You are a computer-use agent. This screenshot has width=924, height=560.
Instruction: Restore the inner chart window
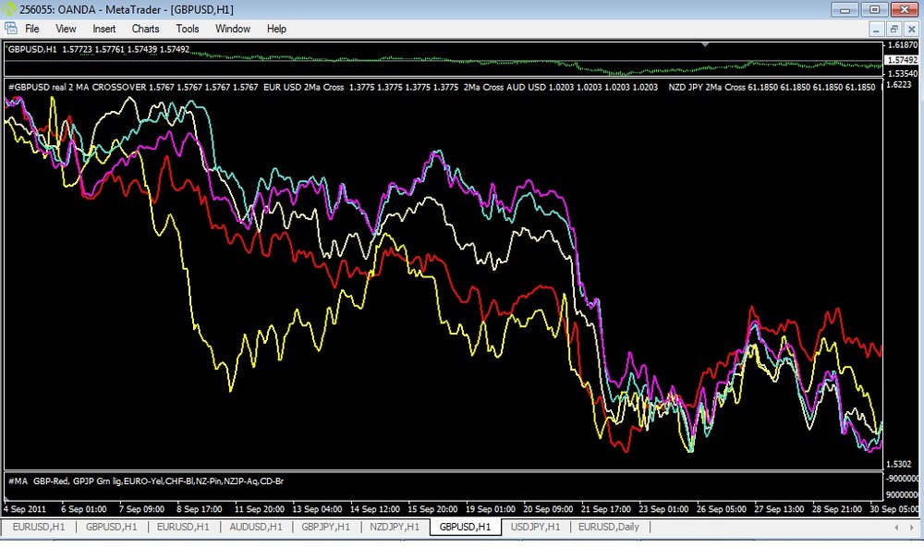pyautogui.click(x=894, y=29)
